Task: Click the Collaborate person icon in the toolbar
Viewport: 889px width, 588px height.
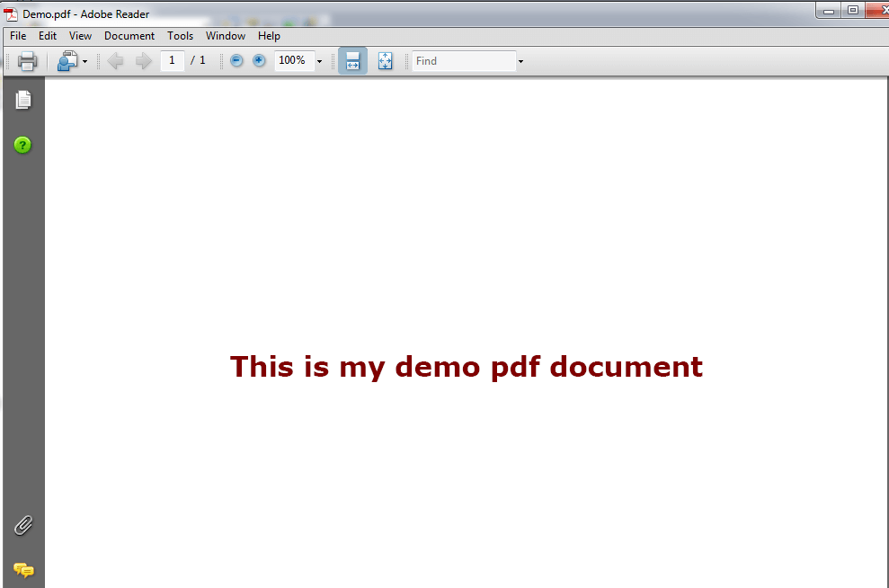Action: pyautogui.click(x=67, y=61)
